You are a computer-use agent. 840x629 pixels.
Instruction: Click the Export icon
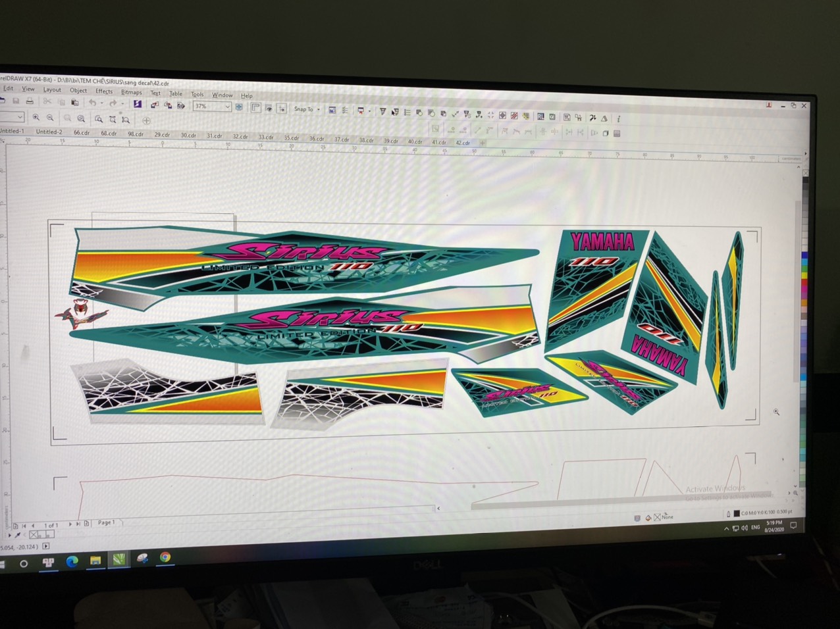168,105
